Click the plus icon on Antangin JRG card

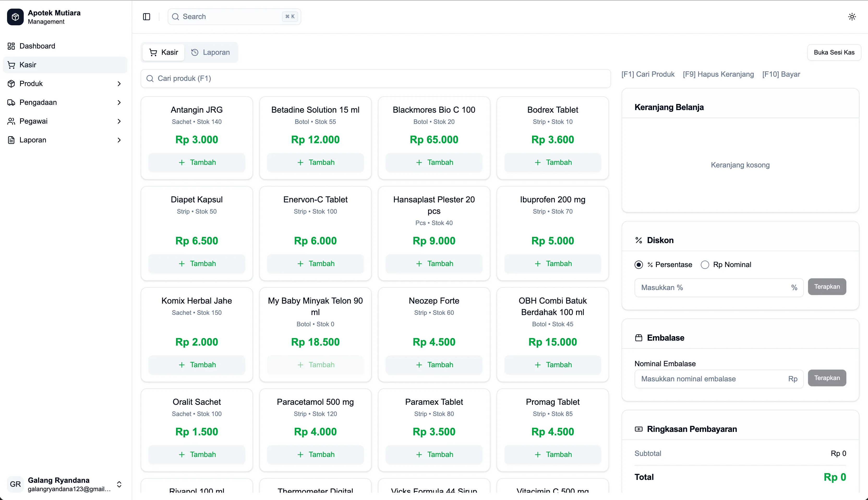[182, 162]
